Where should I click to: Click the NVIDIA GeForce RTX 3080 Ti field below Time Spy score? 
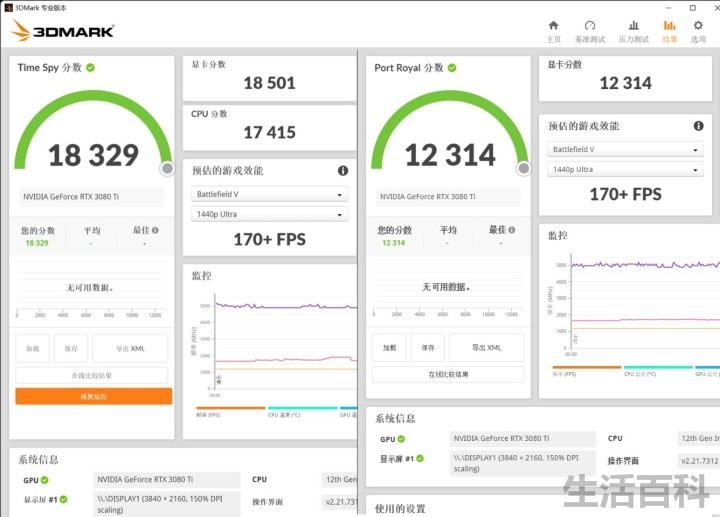coord(91,197)
